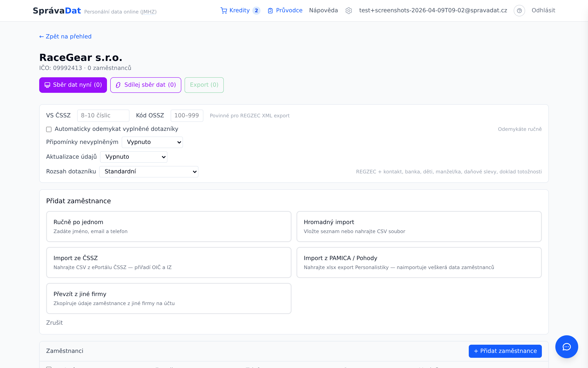Select the Import z PAMICA / Pohody card
588x368 pixels.
(x=419, y=262)
